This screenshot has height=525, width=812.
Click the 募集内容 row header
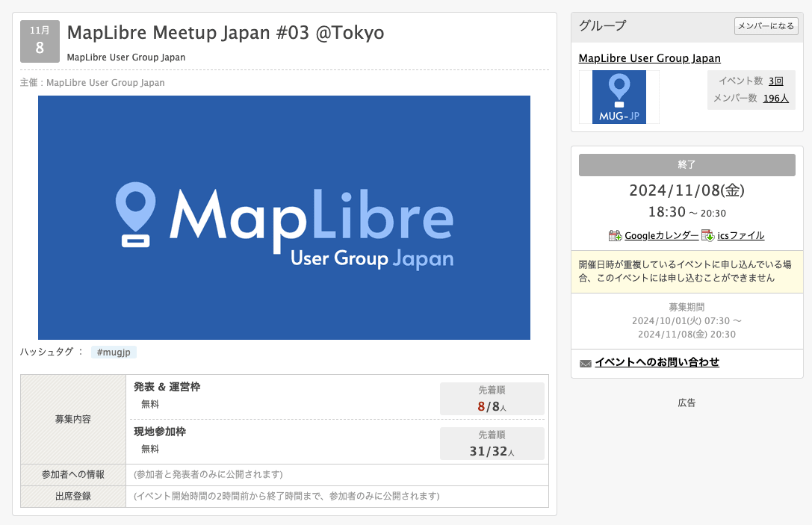[x=73, y=420]
